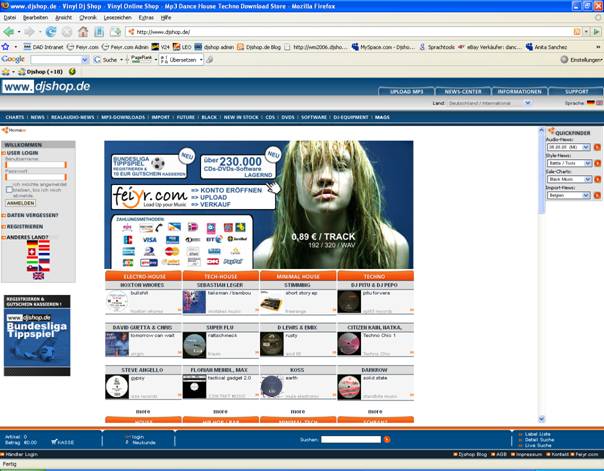Click go button beside Import-News dropdown
Viewport: 604px width, 471px height.
(x=597, y=195)
